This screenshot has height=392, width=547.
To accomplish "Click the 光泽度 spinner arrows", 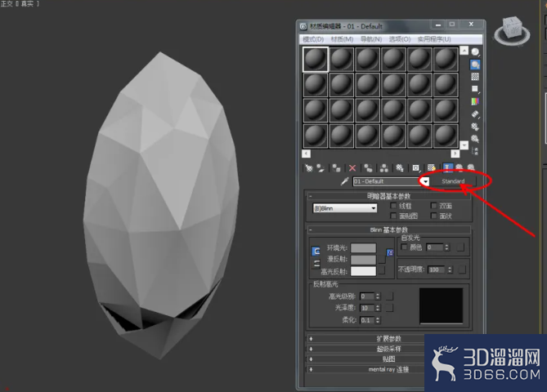I will [378, 308].
